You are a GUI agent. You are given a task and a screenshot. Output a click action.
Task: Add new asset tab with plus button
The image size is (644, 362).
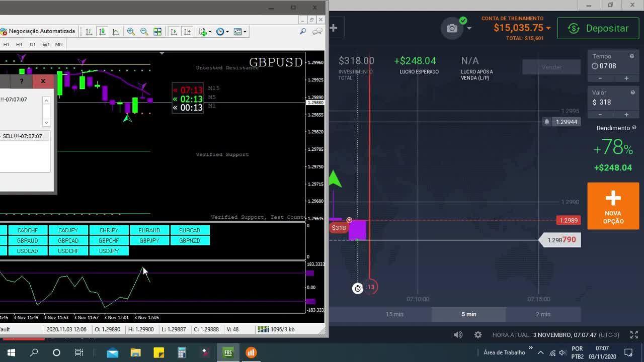point(334,28)
